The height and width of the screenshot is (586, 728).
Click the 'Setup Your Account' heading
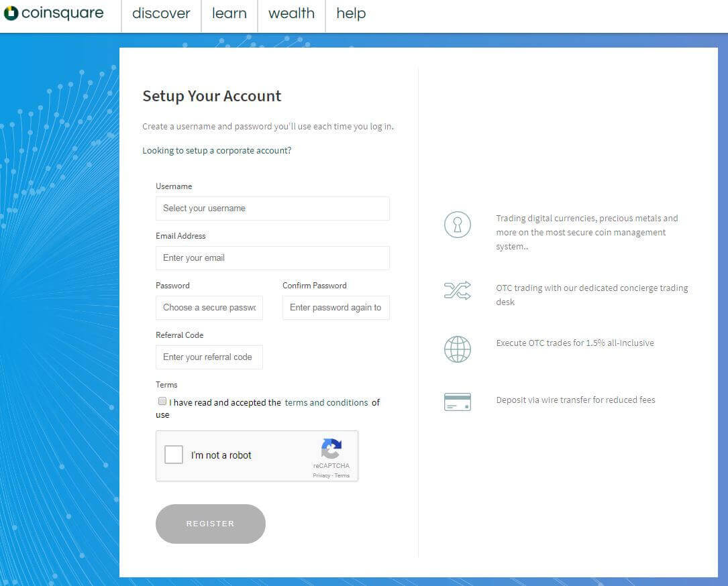(x=212, y=96)
